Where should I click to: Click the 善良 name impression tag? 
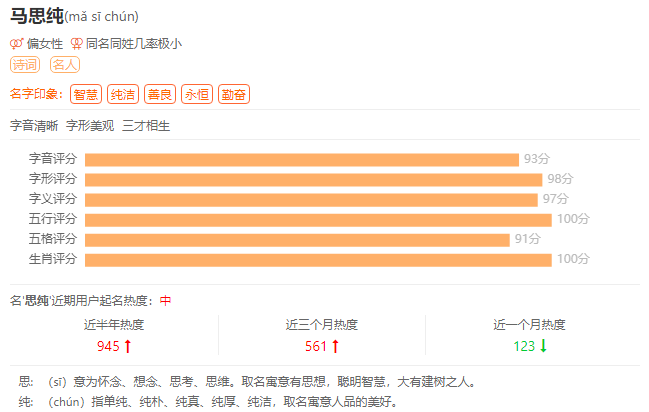(x=159, y=94)
